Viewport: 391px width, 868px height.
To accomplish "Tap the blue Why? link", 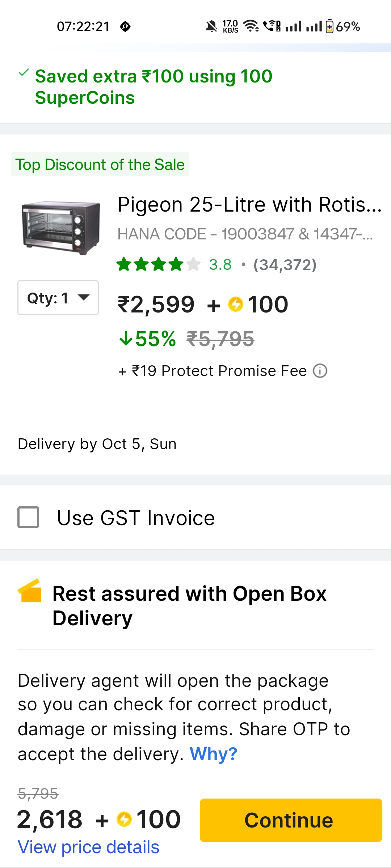I will [x=214, y=754].
